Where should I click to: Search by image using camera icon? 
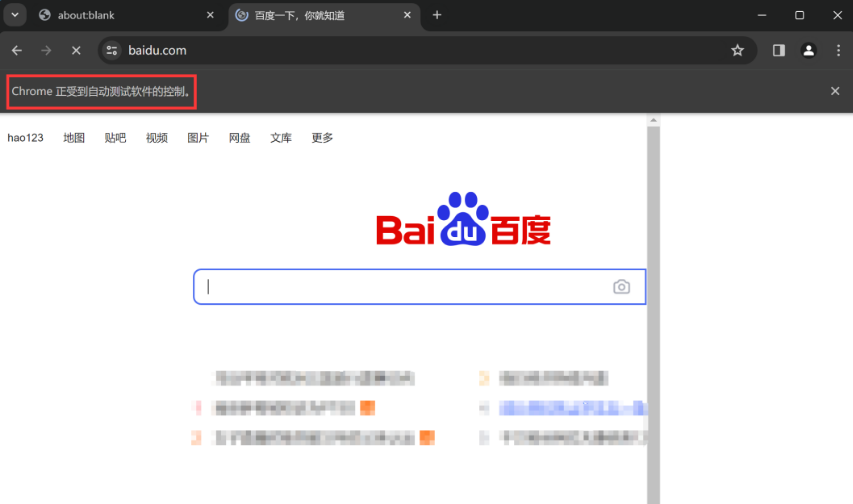[621, 287]
